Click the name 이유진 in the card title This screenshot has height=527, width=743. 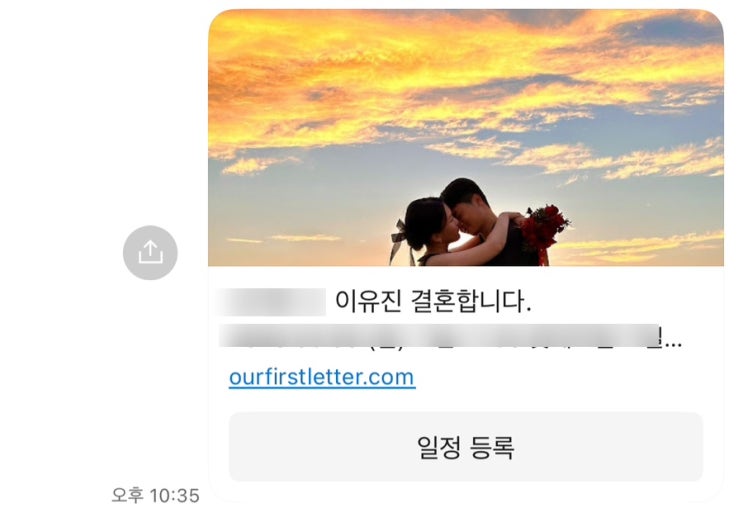369,301
